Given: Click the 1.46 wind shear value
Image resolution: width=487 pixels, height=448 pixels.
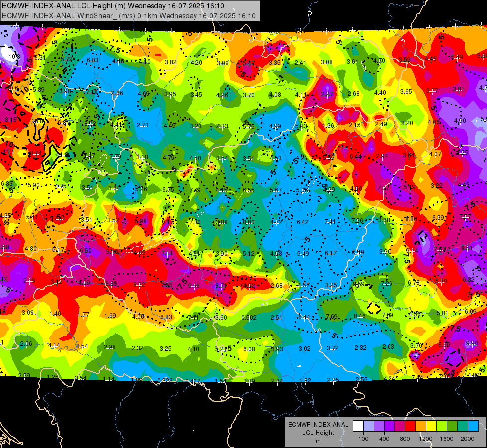Looking at the screenshot, I should pyautogui.click(x=55, y=314).
